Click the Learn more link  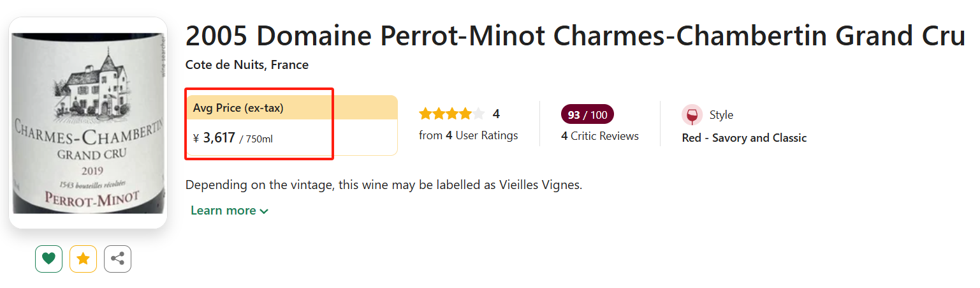pos(223,211)
